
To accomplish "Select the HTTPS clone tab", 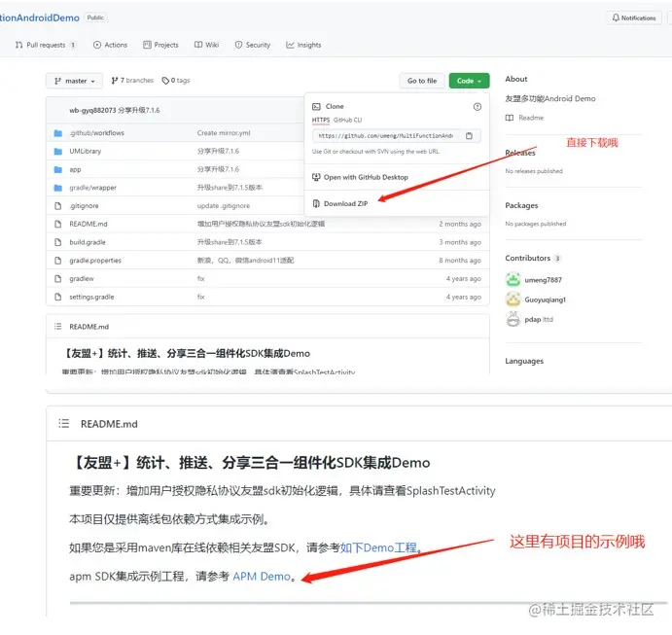I will pos(321,121).
